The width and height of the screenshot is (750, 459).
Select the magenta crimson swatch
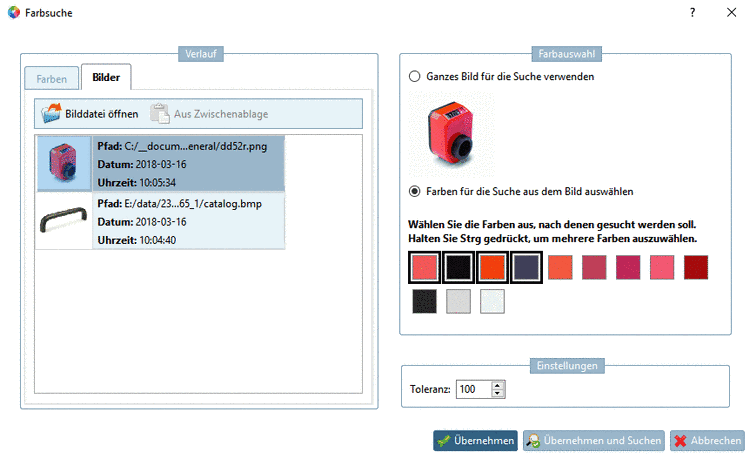(x=628, y=267)
